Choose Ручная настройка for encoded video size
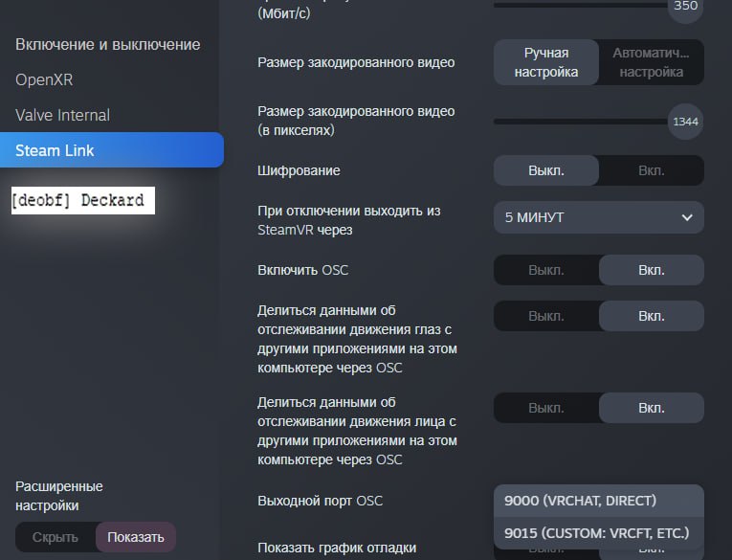 point(545,62)
